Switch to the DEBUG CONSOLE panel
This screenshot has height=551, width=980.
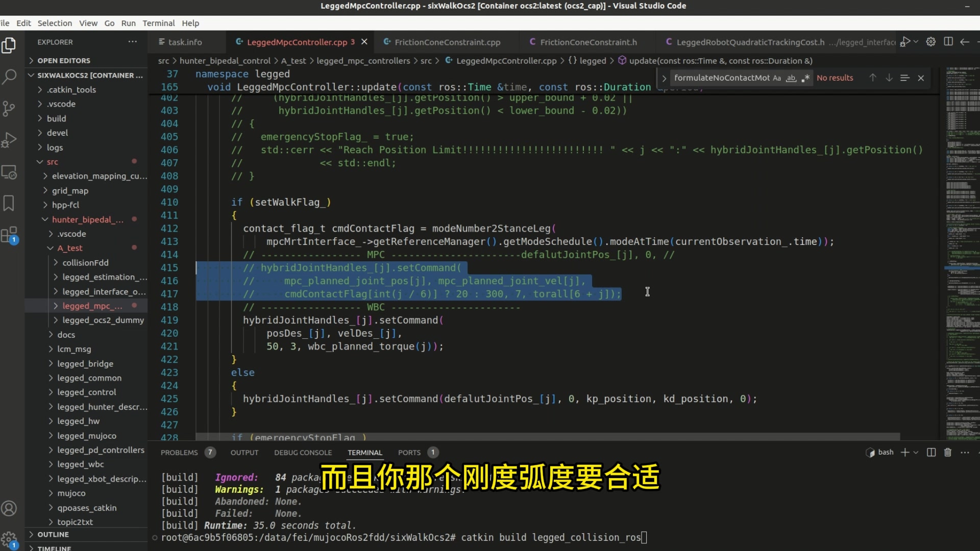[303, 453]
